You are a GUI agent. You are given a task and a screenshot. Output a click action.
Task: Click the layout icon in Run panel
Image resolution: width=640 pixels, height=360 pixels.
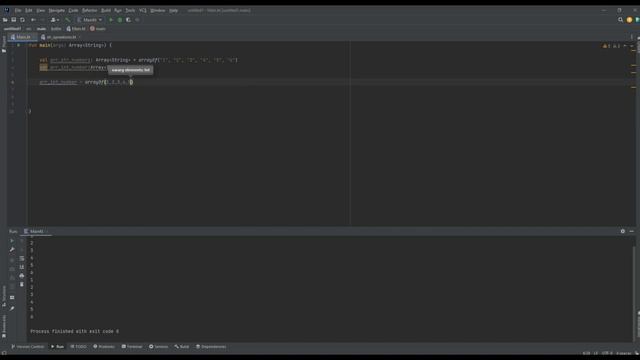pyautogui.click(x=12, y=298)
